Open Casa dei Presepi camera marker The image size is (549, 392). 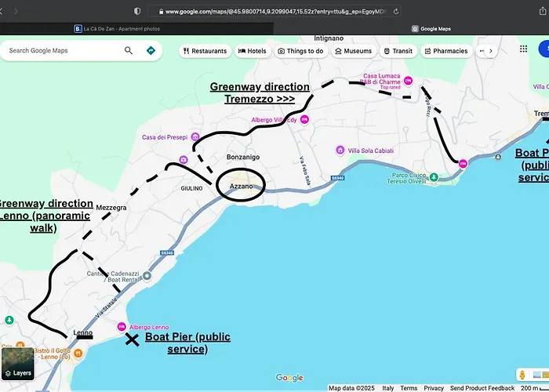(x=183, y=159)
